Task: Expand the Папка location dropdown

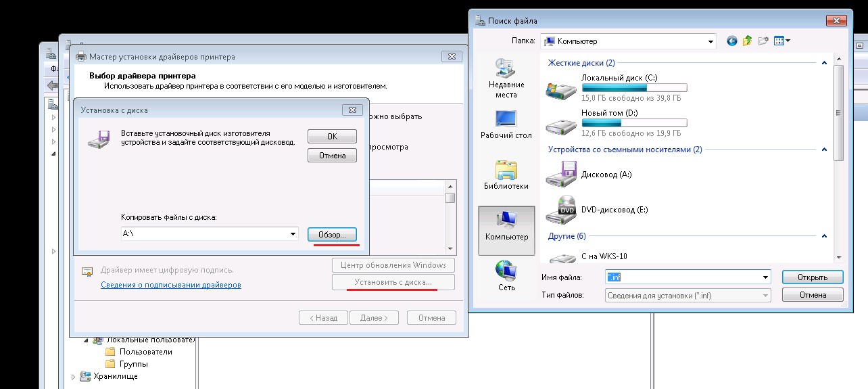Action: click(x=710, y=41)
